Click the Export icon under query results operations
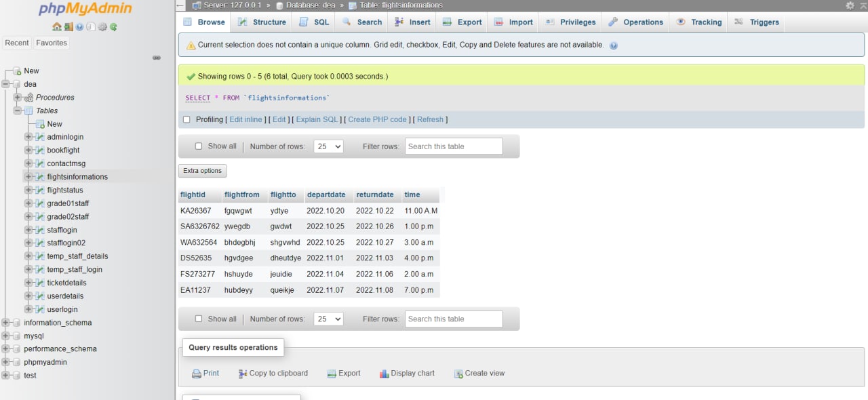The image size is (868, 400). [332, 374]
